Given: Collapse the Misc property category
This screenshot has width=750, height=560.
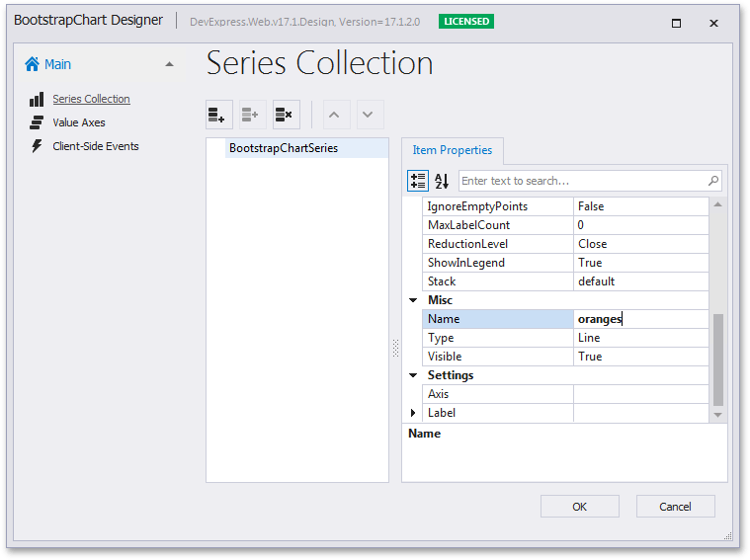Looking at the screenshot, I should [413, 300].
